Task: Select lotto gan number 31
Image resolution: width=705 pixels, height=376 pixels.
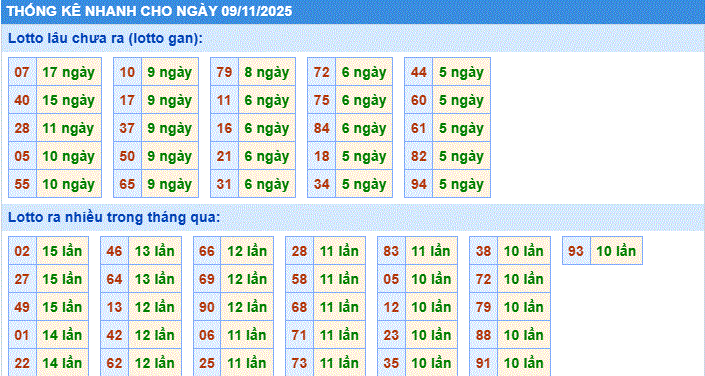Action: click(224, 184)
